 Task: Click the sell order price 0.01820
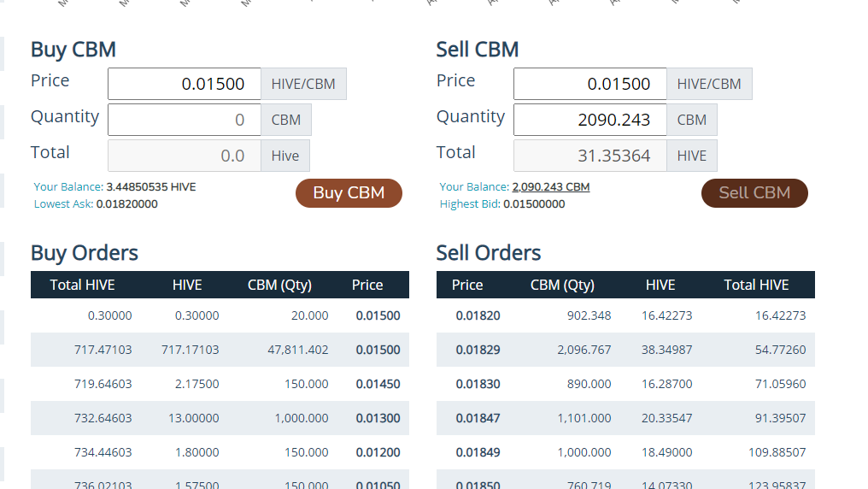click(478, 315)
